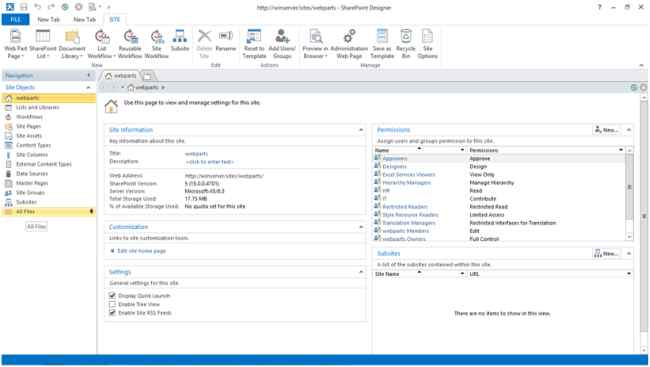Click the Save icon in quick access toolbar

tap(24, 7)
